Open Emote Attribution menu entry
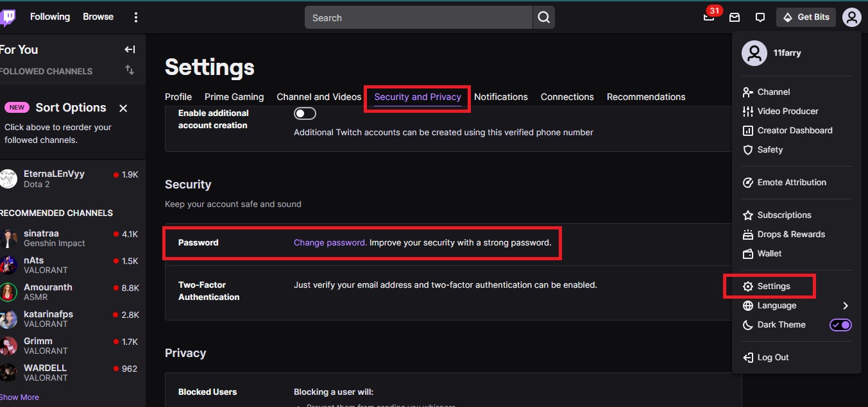The image size is (868, 407). tap(797, 183)
